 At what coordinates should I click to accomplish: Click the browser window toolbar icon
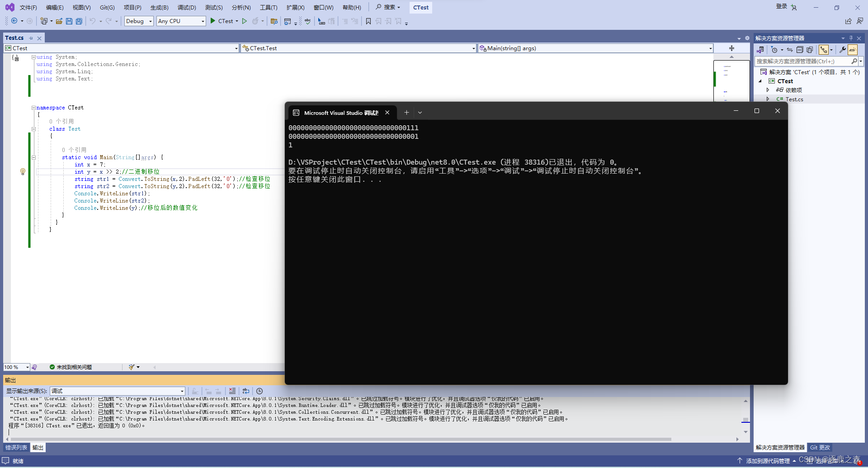point(288,21)
